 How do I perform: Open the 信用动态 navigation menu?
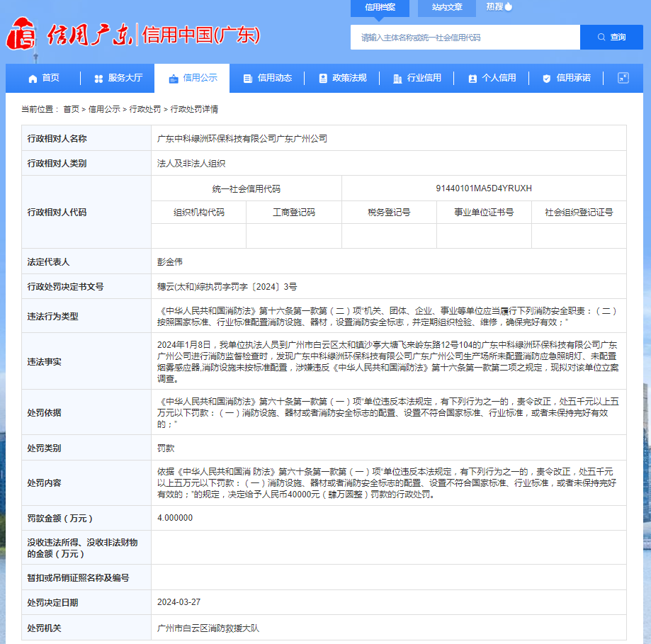click(267, 78)
